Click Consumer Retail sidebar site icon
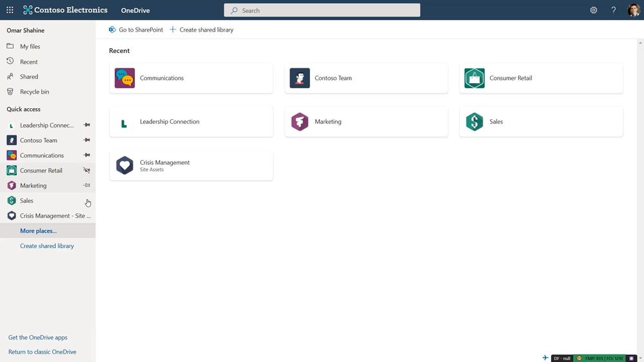 (x=12, y=170)
